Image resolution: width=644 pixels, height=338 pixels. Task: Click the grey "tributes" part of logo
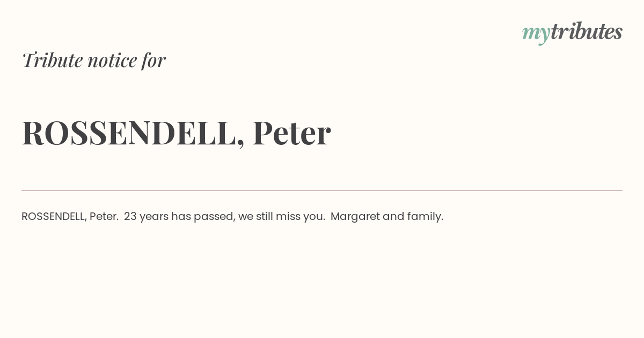tap(587, 32)
